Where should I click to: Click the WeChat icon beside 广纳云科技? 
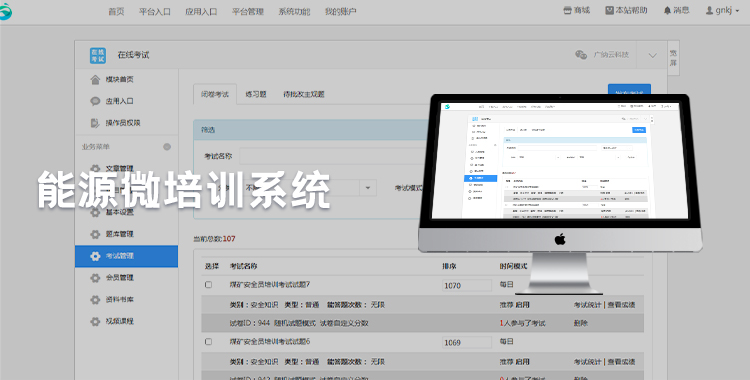(581, 55)
